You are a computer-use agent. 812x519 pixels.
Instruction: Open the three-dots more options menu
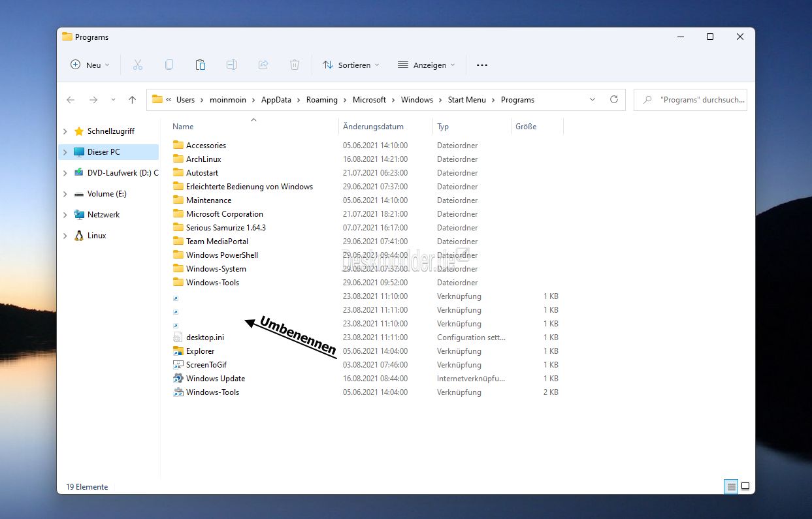click(x=482, y=65)
